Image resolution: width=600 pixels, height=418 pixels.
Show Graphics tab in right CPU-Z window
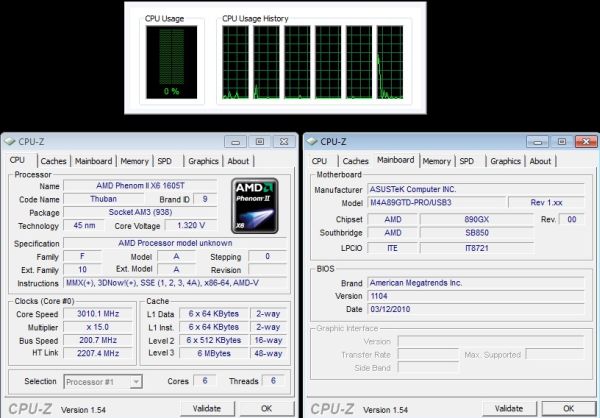tap(505, 161)
